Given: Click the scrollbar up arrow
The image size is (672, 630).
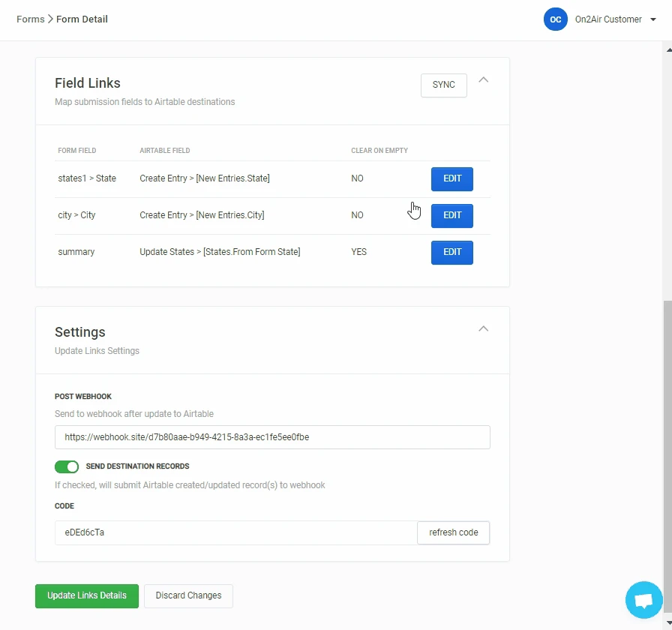Looking at the screenshot, I should pyautogui.click(x=667, y=48).
